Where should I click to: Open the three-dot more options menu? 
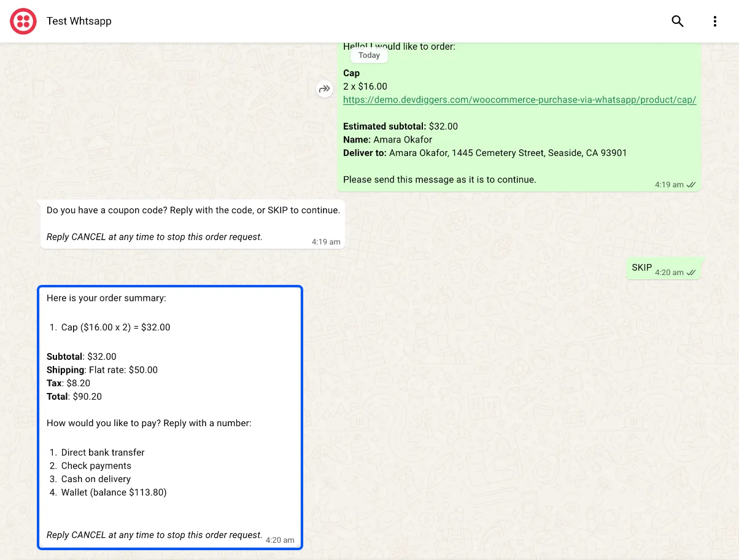pos(714,21)
